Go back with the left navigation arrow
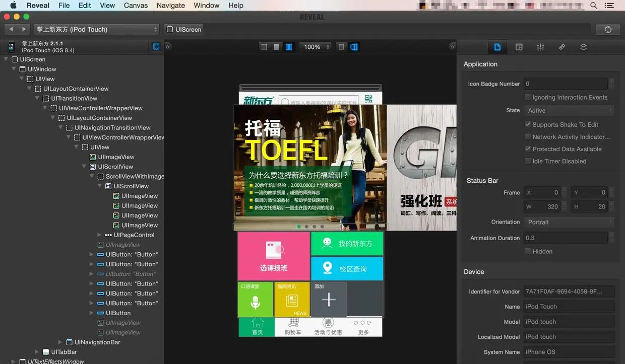Screen dimensions: 625x364 [x=11, y=29]
